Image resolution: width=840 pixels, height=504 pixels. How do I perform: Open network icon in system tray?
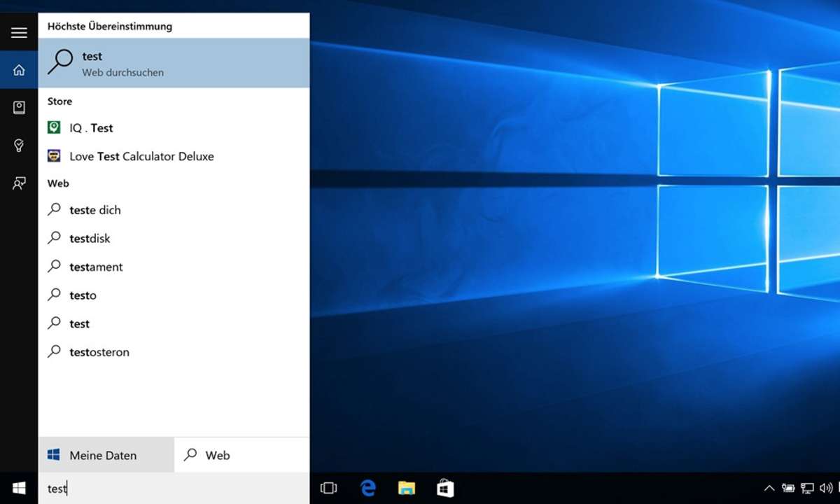tap(807, 488)
